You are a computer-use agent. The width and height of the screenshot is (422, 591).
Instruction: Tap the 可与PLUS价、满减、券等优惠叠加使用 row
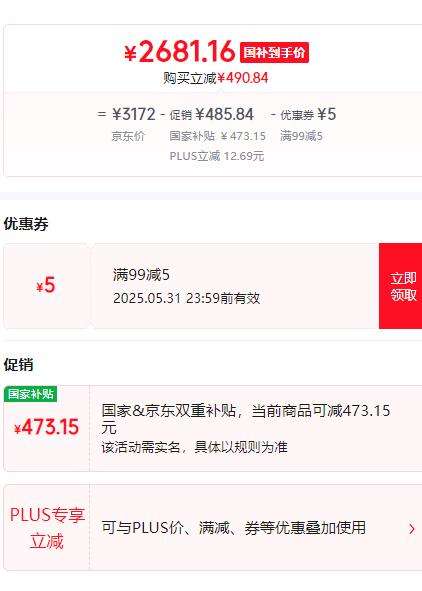coord(234,528)
